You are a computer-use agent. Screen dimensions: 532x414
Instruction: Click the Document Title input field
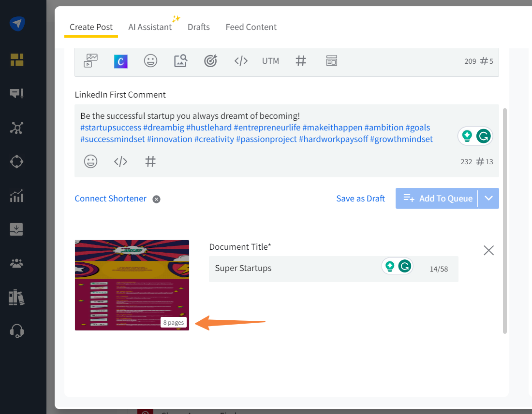point(295,269)
